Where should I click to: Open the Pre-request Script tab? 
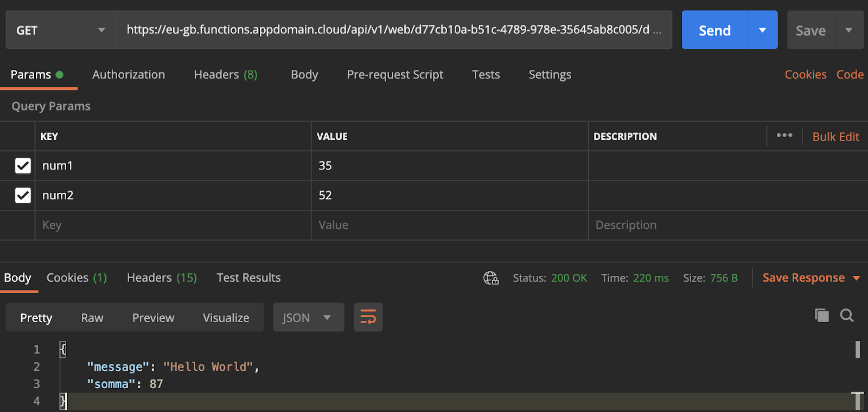click(395, 75)
